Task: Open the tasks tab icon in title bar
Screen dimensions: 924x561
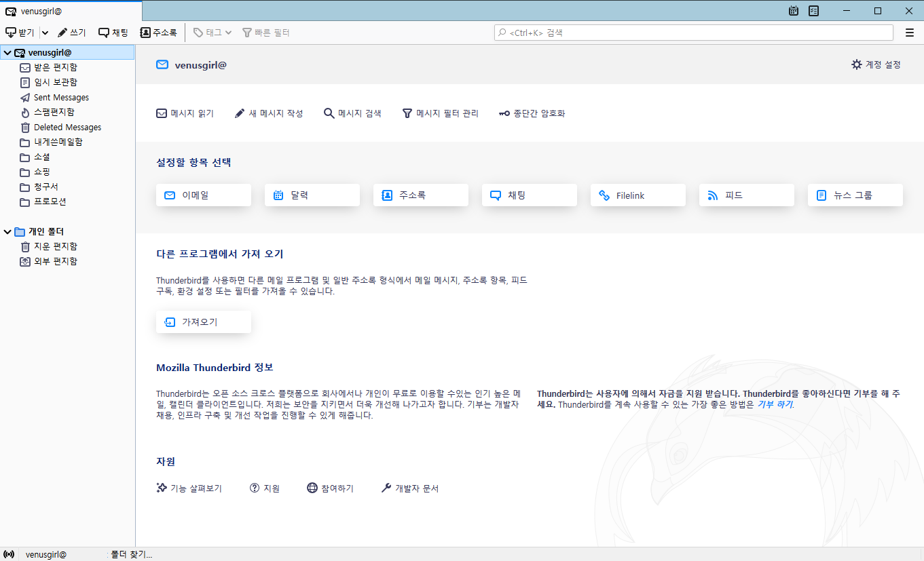Action: [814, 11]
